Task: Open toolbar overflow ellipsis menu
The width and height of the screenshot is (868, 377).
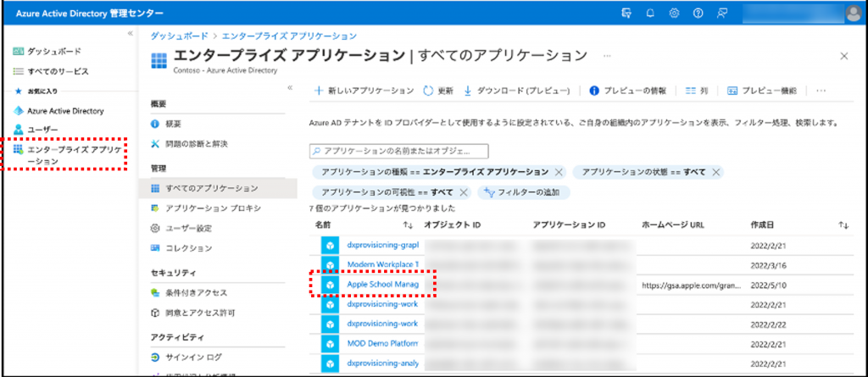Action: [x=821, y=91]
